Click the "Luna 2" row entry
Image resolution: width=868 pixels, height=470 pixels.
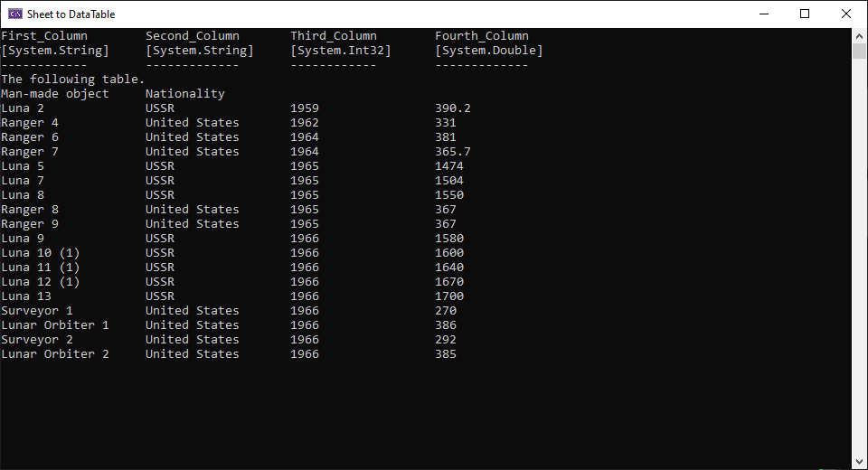(23, 108)
